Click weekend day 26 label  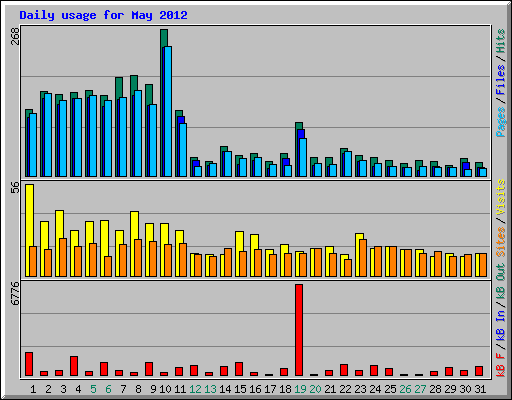point(405,389)
